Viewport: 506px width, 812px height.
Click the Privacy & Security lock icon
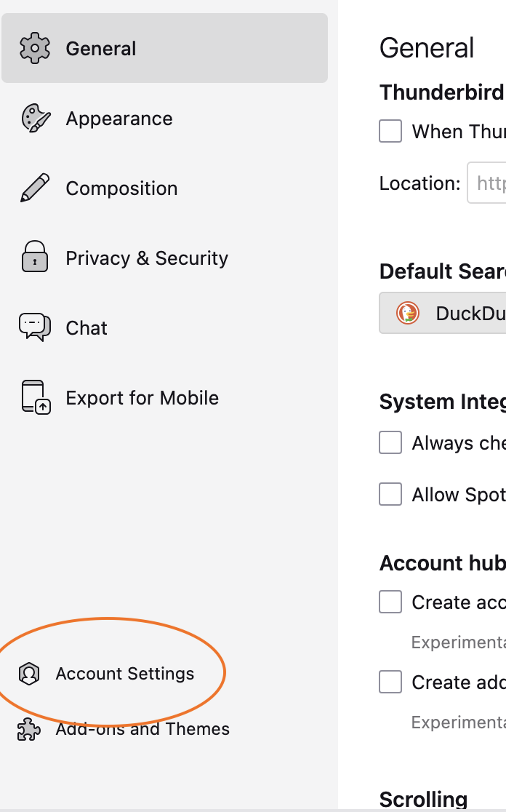(35, 258)
